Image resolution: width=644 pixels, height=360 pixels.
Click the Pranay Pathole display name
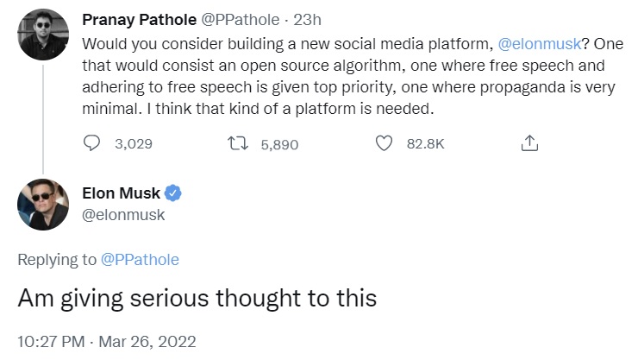[x=137, y=19]
